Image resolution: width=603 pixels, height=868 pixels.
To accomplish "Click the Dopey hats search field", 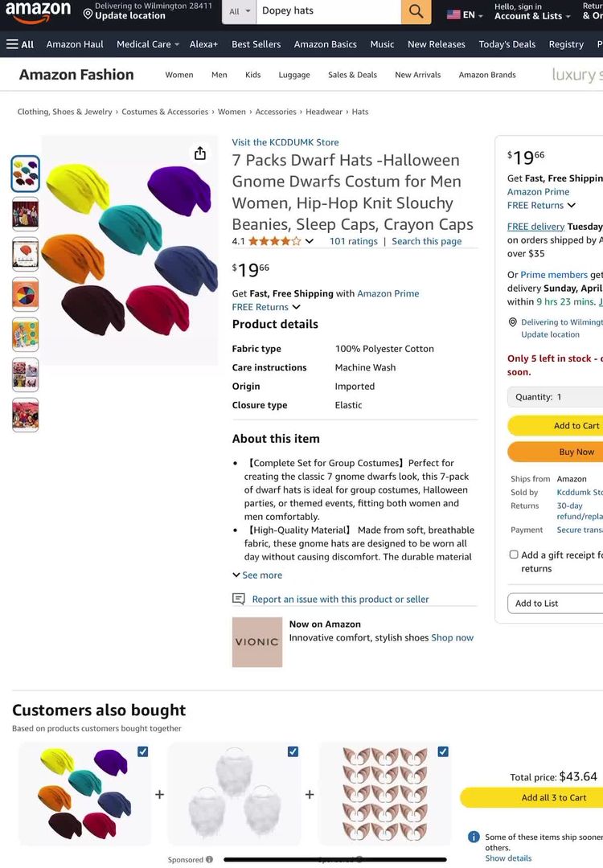I will point(328,11).
